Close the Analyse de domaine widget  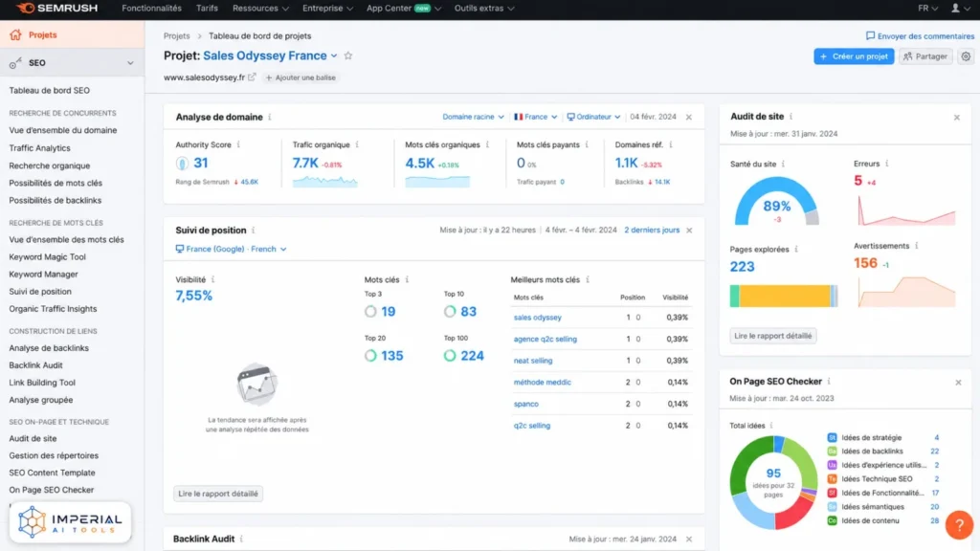pos(689,117)
